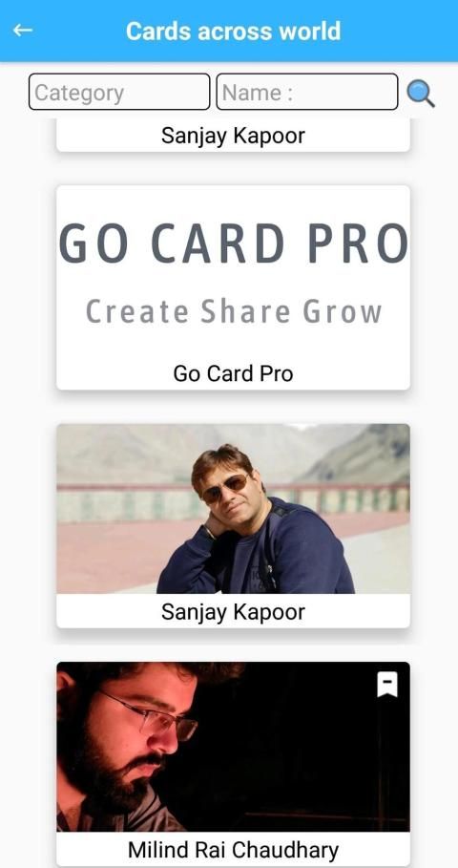Open Sanjay Kapoor's photo with sunglasses
This screenshot has width=458, height=868.
pos(233,509)
